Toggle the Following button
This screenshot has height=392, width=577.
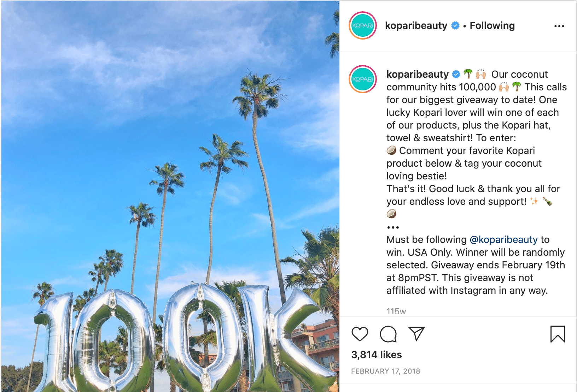pos(492,25)
